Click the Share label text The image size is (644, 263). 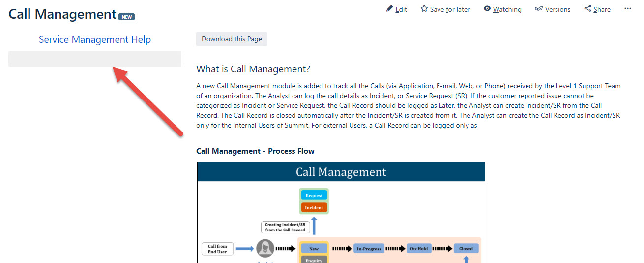(602, 9)
